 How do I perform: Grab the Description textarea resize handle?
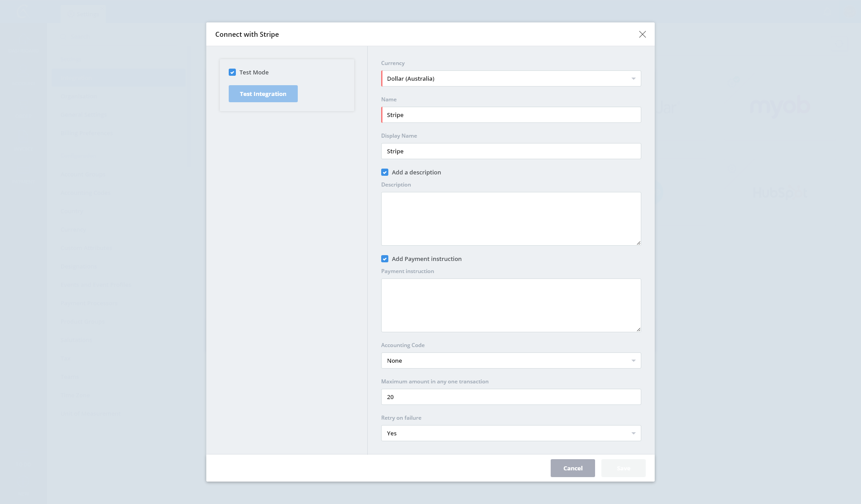click(639, 243)
